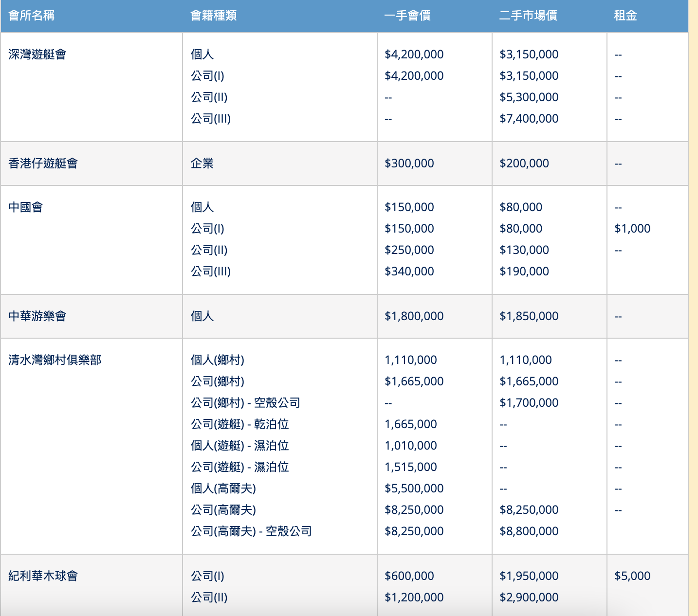Select the club name 紀利華木球會
The width and height of the screenshot is (698, 616).
(x=43, y=576)
